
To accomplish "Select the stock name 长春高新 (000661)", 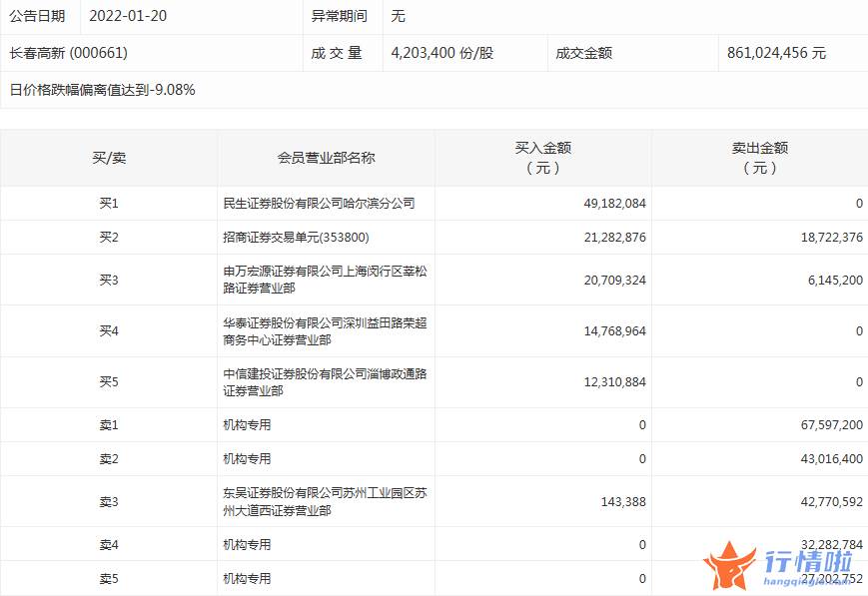I will point(69,53).
